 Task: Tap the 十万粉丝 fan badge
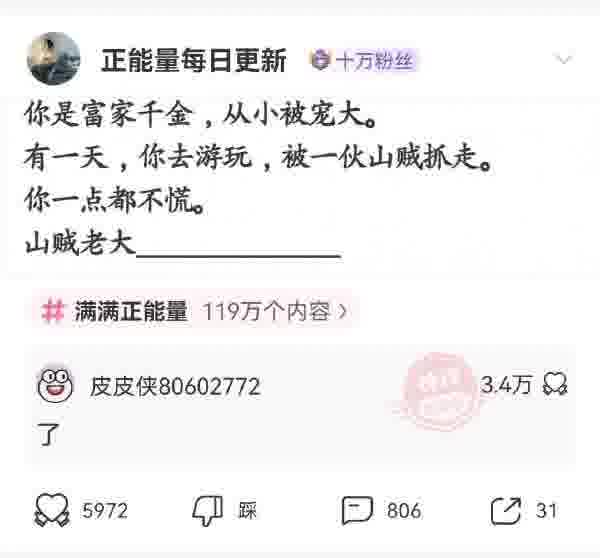362,60
